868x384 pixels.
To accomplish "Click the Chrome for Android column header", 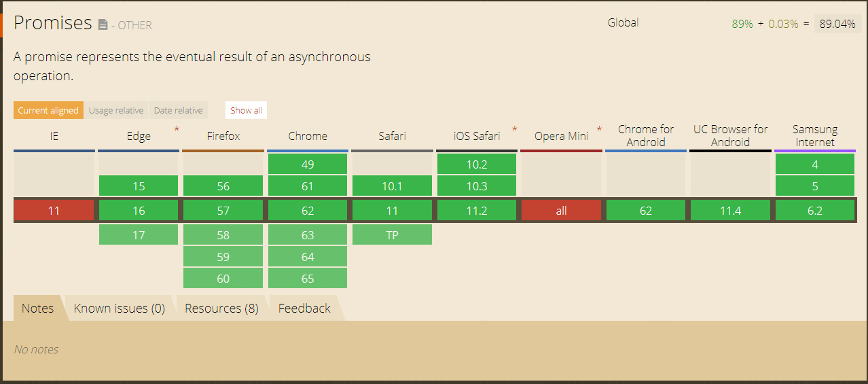I will click(x=646, y=136).
